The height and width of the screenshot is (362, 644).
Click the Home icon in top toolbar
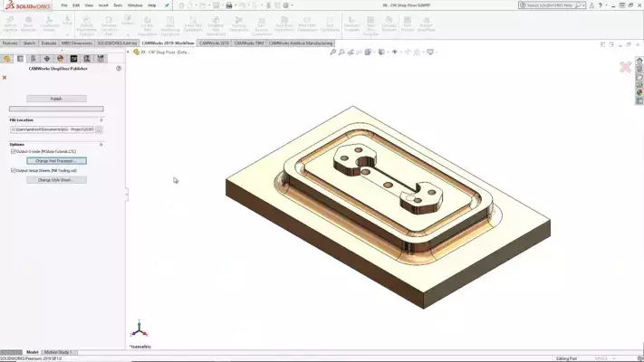181,5
